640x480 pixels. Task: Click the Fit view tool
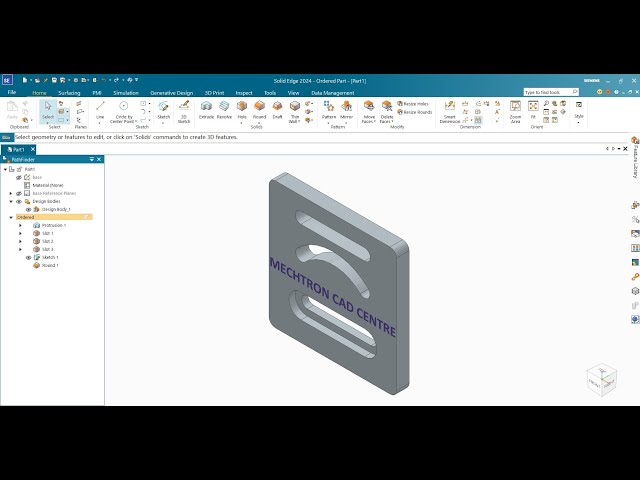point(533,110)
